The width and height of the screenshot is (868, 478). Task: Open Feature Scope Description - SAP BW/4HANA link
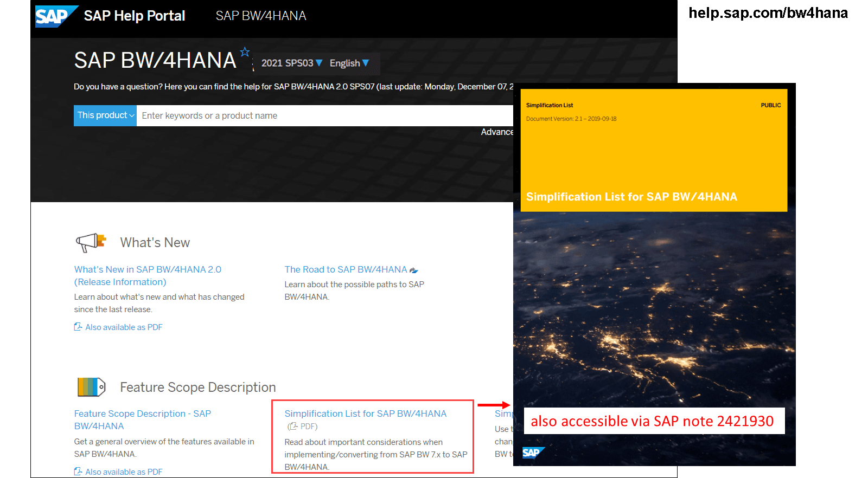[x=143, y=420]
